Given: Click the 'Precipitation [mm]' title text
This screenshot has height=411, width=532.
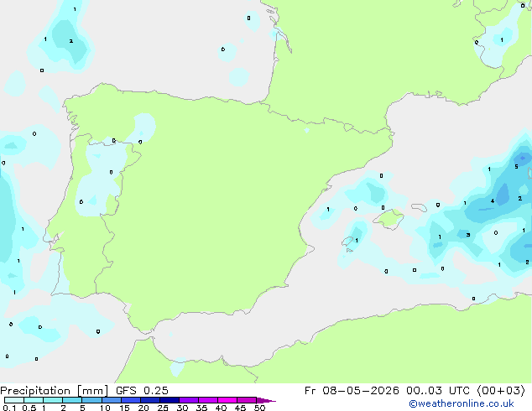Looking at the screenshot, I should 55,391.
